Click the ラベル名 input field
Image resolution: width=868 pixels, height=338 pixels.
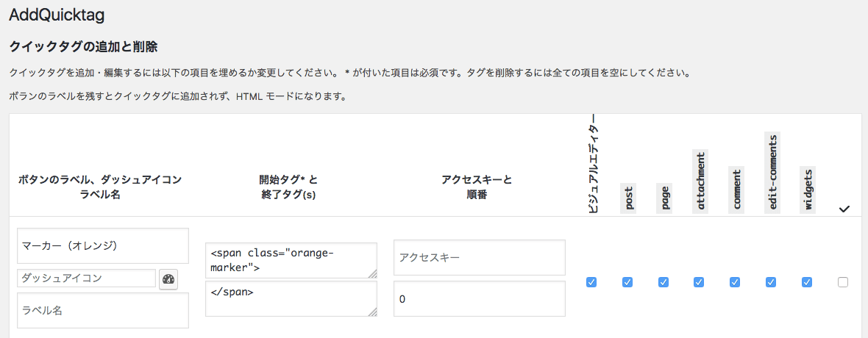coord(103,310)
